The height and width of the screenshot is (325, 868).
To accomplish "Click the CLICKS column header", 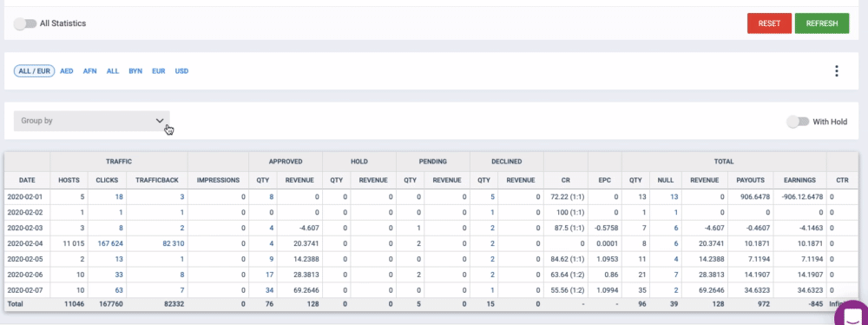I will click(108, 180).
